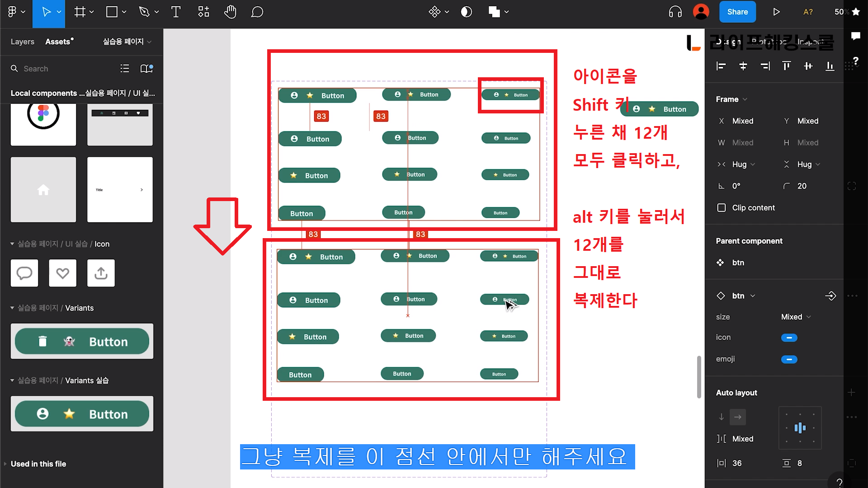Select the Text tool
This screenshot has height=488, width=868.
[x=176, y=12]
